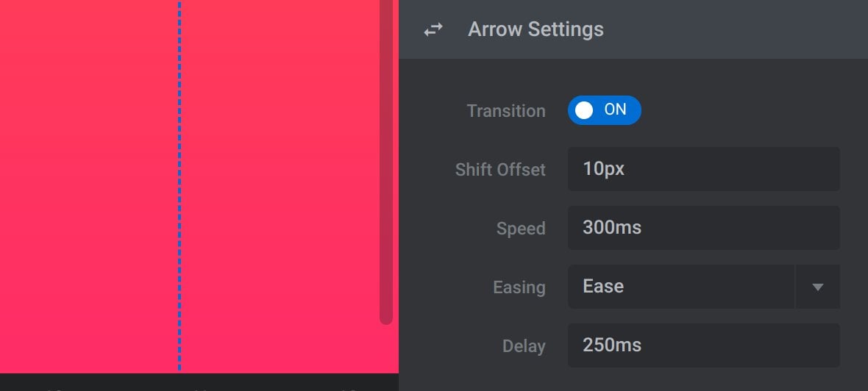
Task: Focus the Delay field showing 250ms
Action: tap(703, 345)
